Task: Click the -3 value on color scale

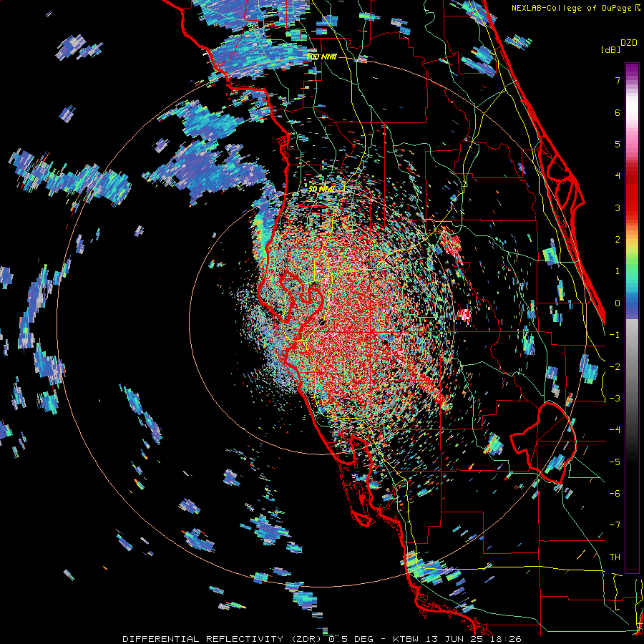Action: tap(615, 399)
